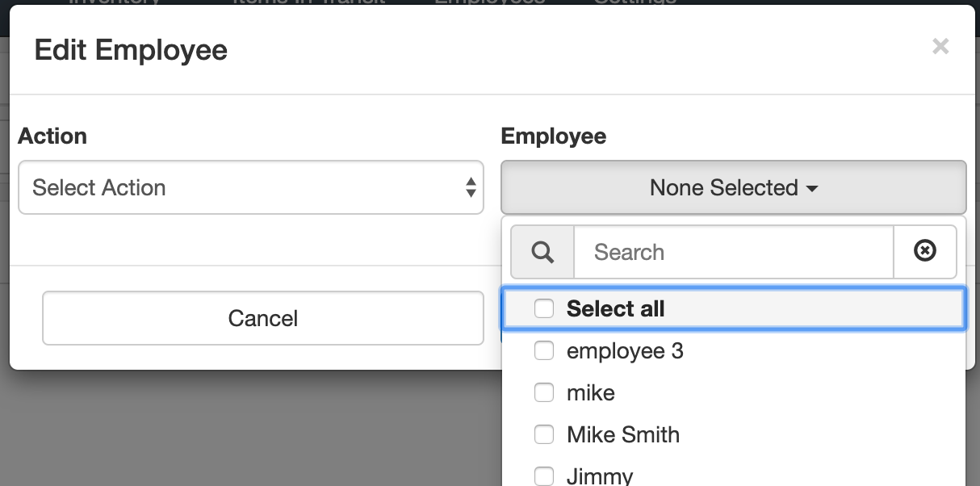The height and width of the screenshot is (486, 980).
Task: Close the Edit Employee dialog with X
Action: pos(940,47)
